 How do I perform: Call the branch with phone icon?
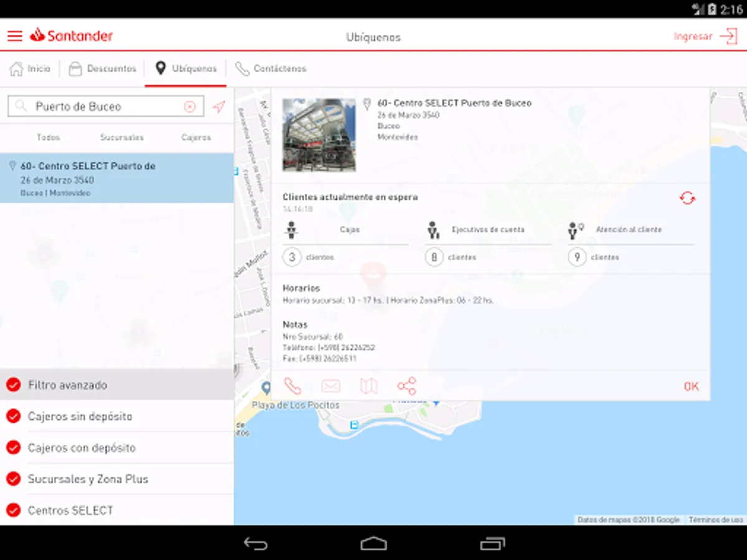pos(292,386)
